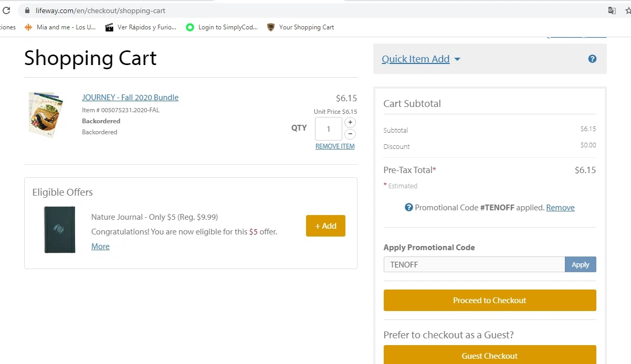Click the promotional code input field
The image size is (631, 364).
(x=474, y=264)
